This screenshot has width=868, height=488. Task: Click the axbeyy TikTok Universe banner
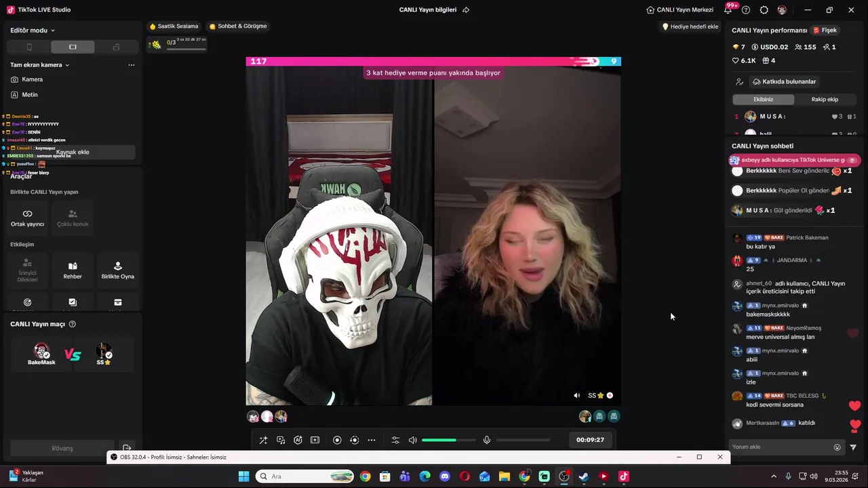[794, 160]
